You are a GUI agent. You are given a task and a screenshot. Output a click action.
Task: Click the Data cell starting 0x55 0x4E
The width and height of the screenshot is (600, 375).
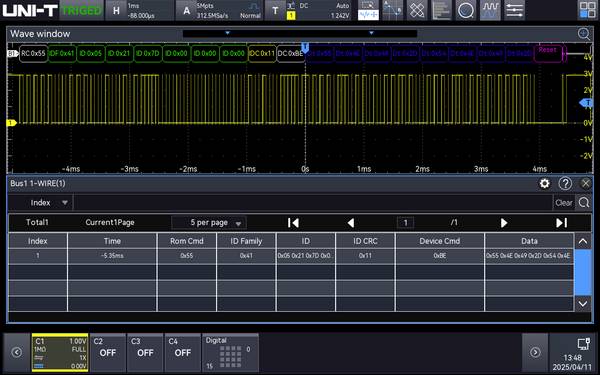click(529, 256)
